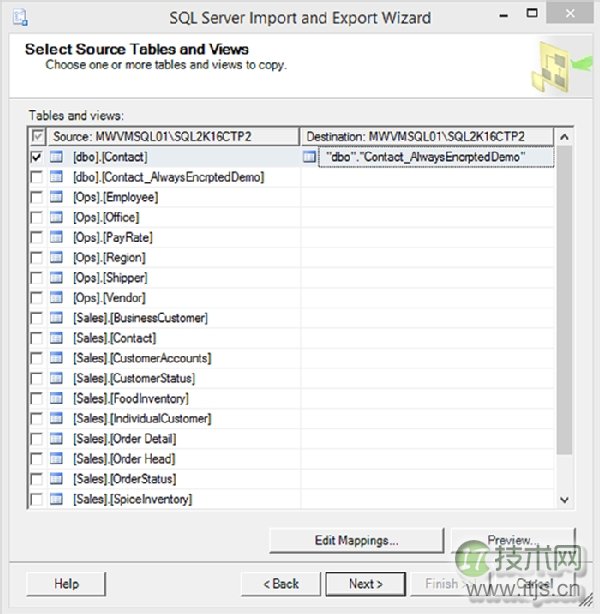
Task: Click table icon beside [Sales].[Order Head]
Action: [56, 459]
